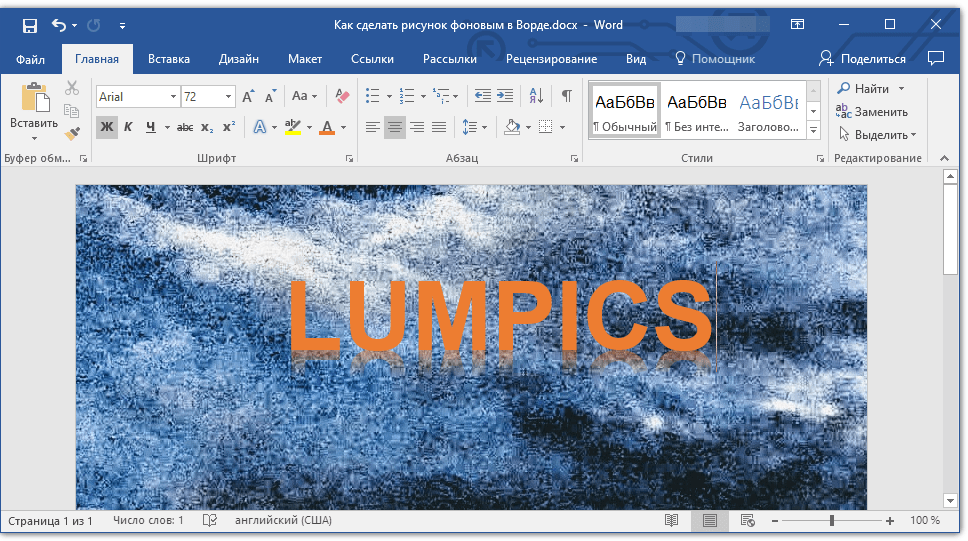This screenshot has height=541, width=968.
Task: Open the Customize Quick Access Toolbar menu
Action: (x=122, y=26)
